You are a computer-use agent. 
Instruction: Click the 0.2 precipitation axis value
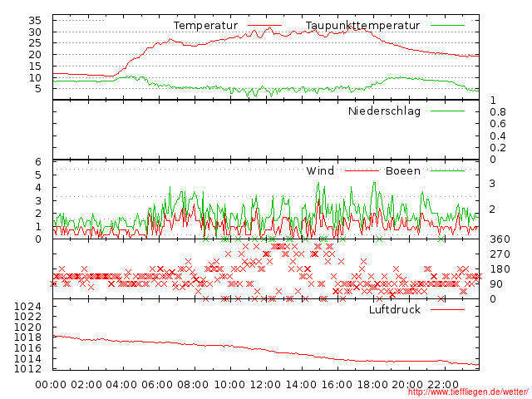498,148
